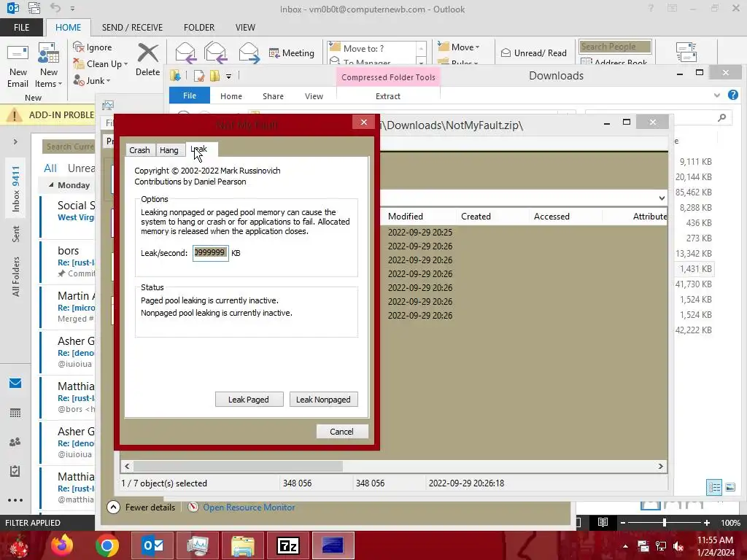Cancel the NotMyFault dialog

(x=342, y=432)
